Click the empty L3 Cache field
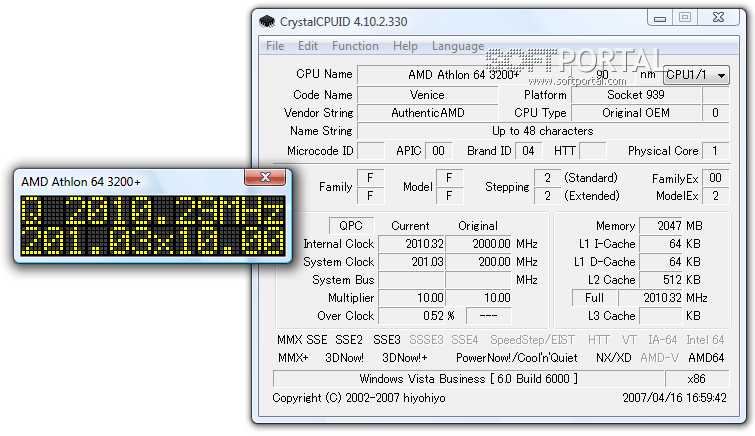The height and width of the screenshot is (436, 755). coord(661,316)
